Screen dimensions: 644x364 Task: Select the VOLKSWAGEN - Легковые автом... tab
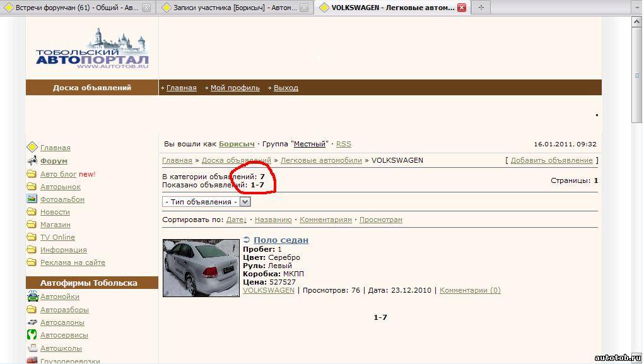click(393, 8)
